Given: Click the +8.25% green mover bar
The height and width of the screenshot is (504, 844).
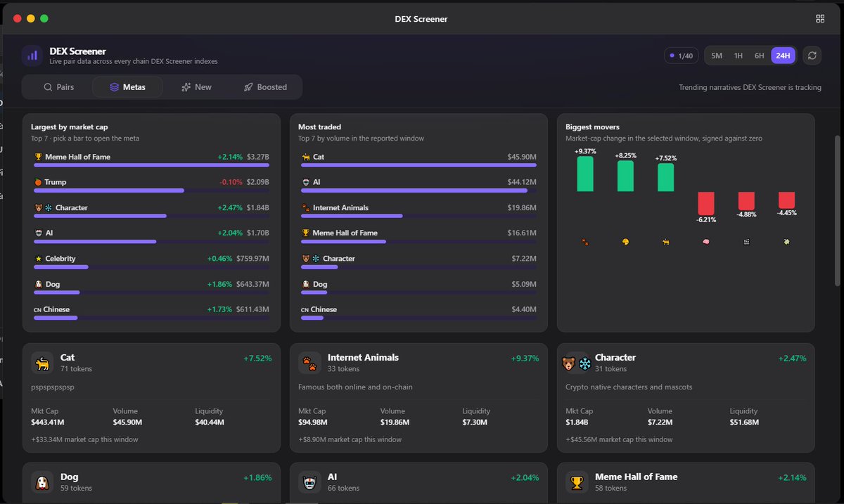Looking at the screenshot, I should point(625,176).
